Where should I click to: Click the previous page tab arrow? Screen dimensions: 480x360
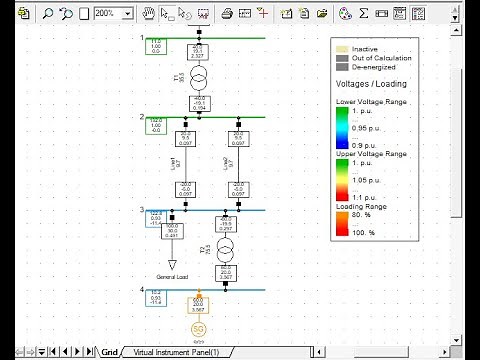click(x=65, y=352)
